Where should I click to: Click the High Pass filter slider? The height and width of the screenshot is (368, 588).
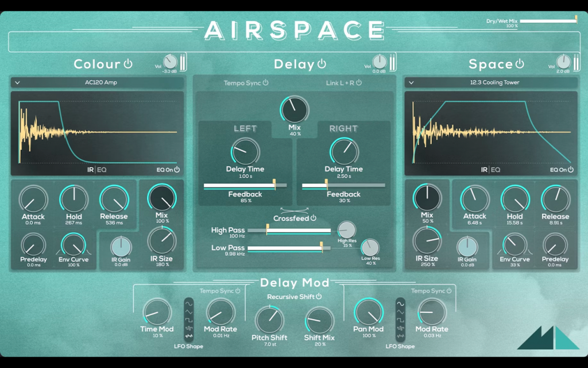coord(289,231)
